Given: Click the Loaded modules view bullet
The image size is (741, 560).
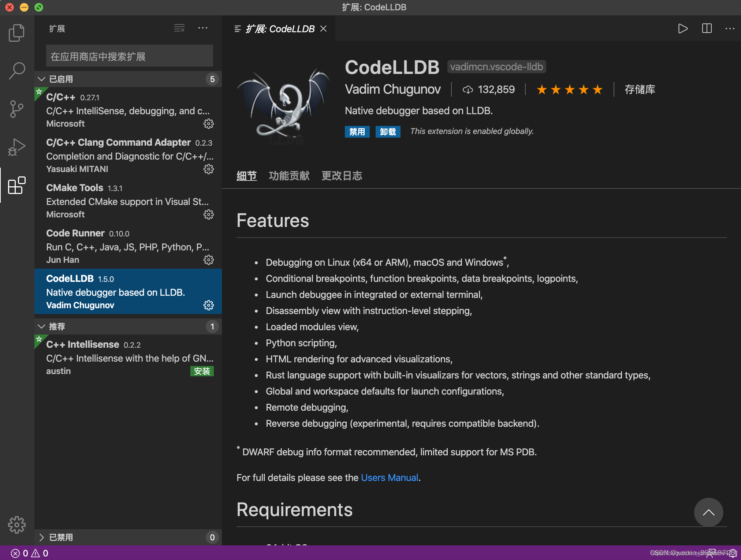Looking at the screenshot, I should (312, 327).
